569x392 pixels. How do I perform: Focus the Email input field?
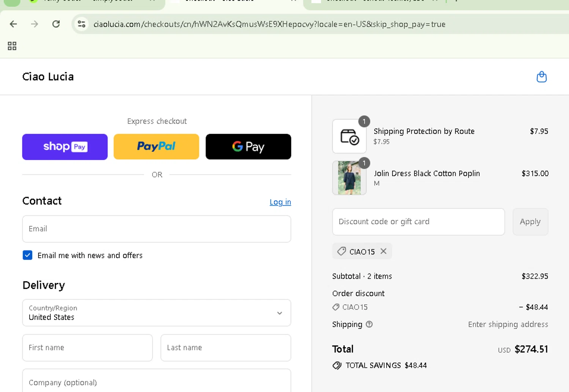[157, 229]
